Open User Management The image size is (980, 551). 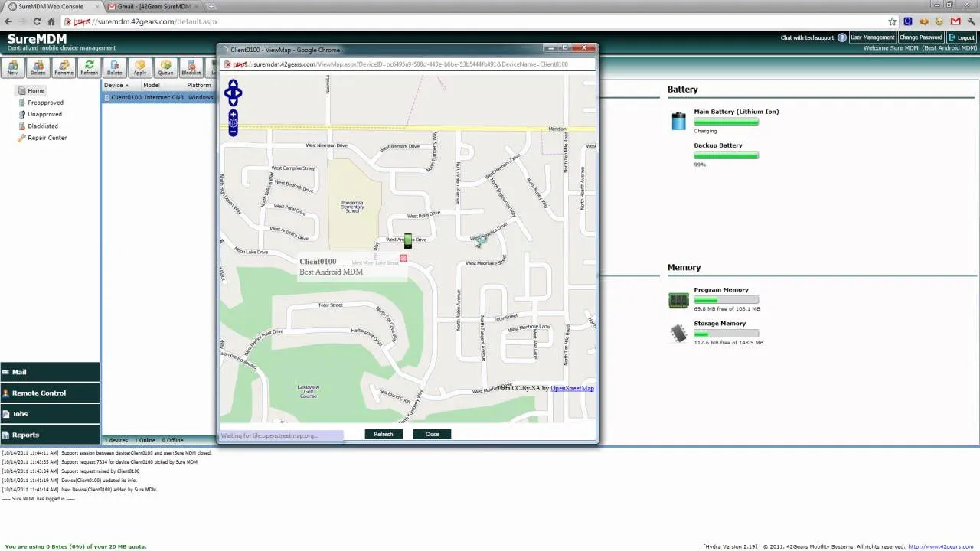coord(872,37)
